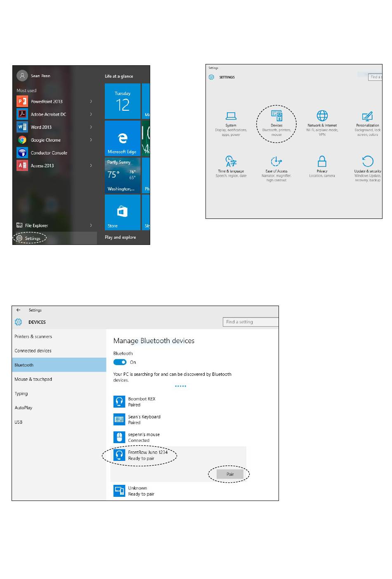Expand Adobe Acrobat DC jump list arrow
This screenshot has width=392, height=579.
pyautogui.click(x=91, y=114)
